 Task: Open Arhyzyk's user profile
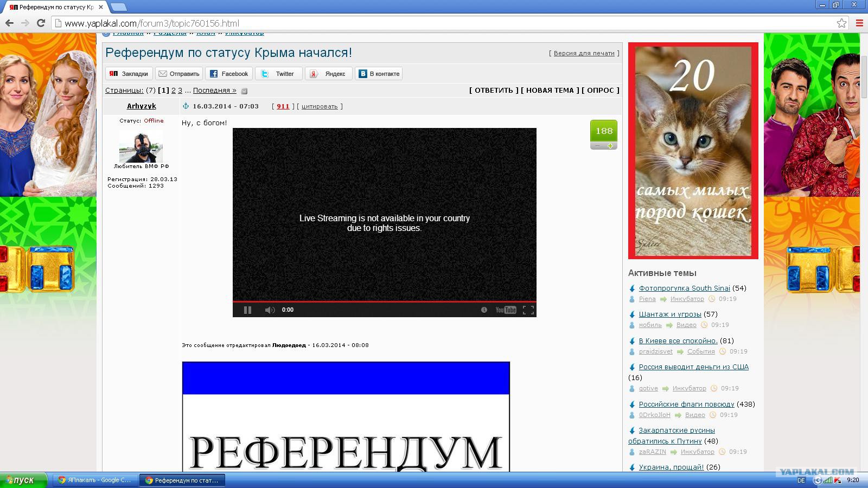[x=142, y=106]
